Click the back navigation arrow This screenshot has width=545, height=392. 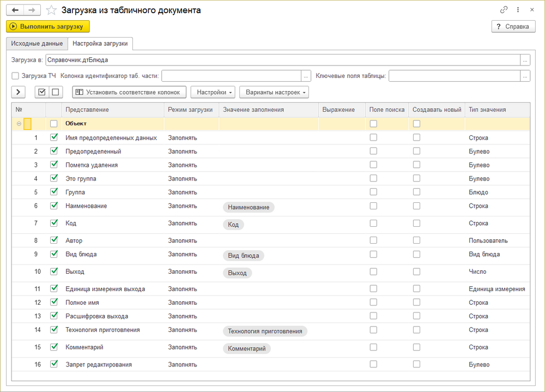15,10
